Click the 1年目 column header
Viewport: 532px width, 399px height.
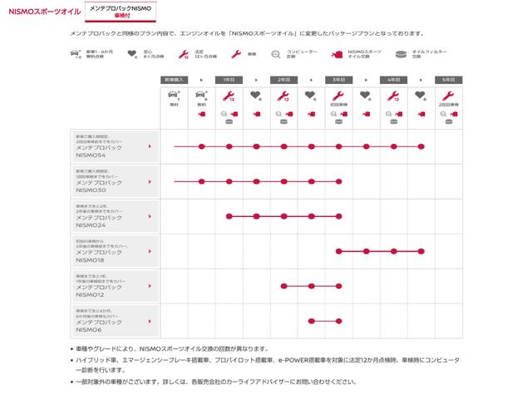pyautogui.click(x=229, y=80)
